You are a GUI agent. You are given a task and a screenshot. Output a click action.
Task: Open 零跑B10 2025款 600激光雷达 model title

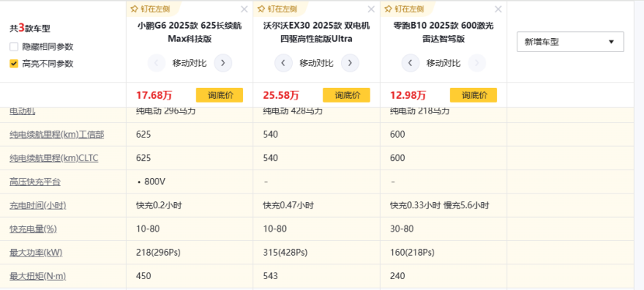point(443,33)
